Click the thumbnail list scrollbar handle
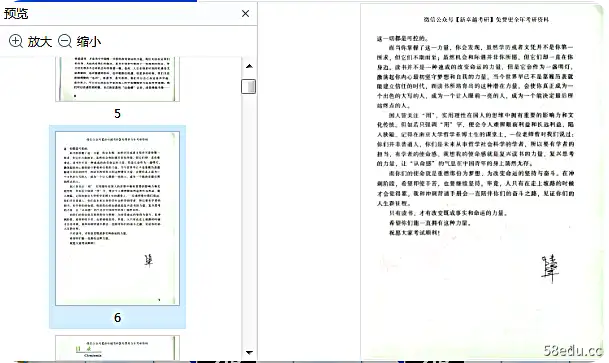 click(x=249, y=86)
